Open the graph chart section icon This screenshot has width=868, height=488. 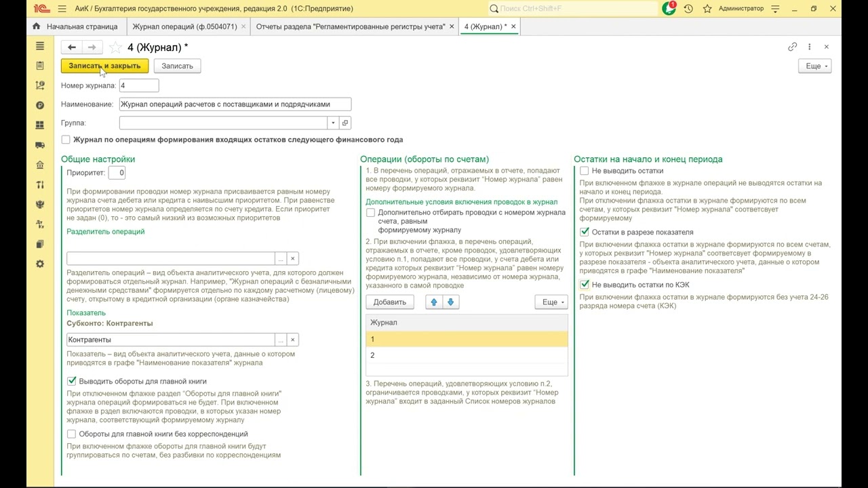[40, 85]
